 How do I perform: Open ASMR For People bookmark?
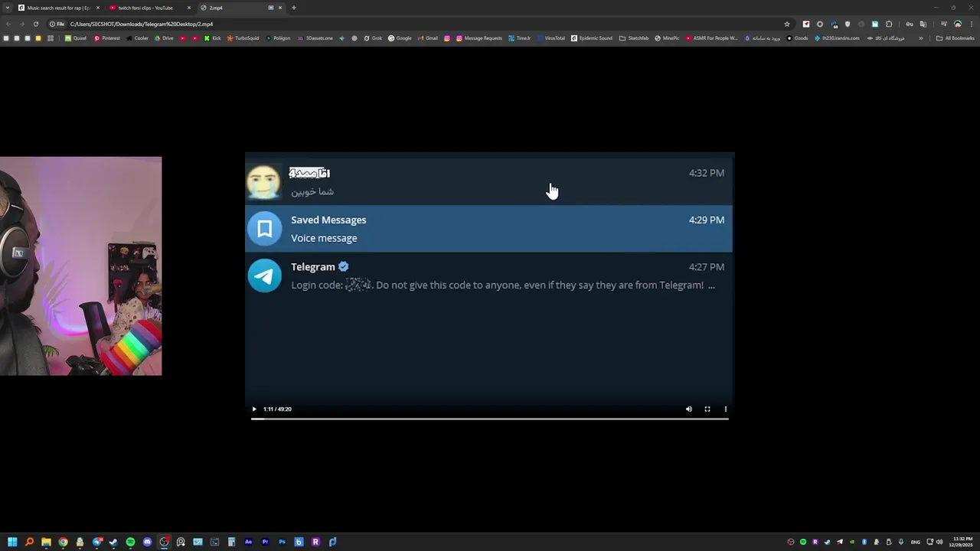[712, 37]
